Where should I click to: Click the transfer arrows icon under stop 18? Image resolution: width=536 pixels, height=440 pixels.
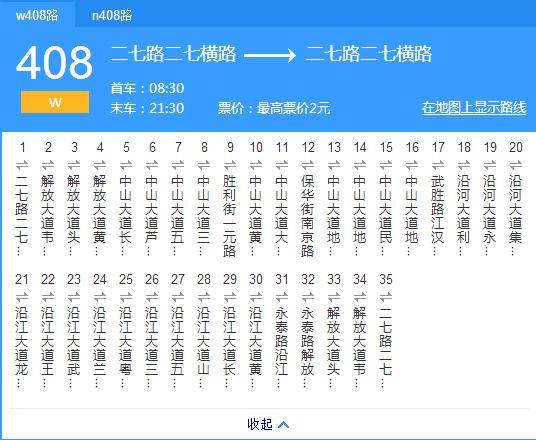click(x=464, y=164)
